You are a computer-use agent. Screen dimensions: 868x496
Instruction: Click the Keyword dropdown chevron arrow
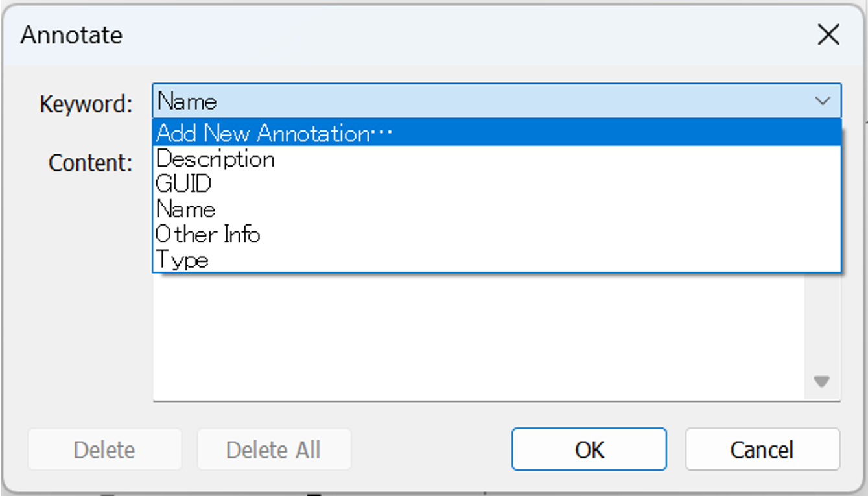click(x=823, y=101)
